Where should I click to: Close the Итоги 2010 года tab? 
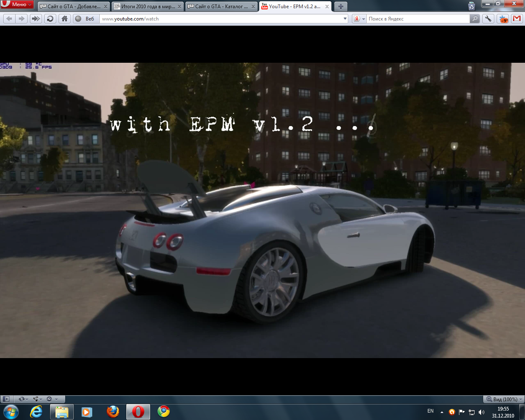coord(179,7)
